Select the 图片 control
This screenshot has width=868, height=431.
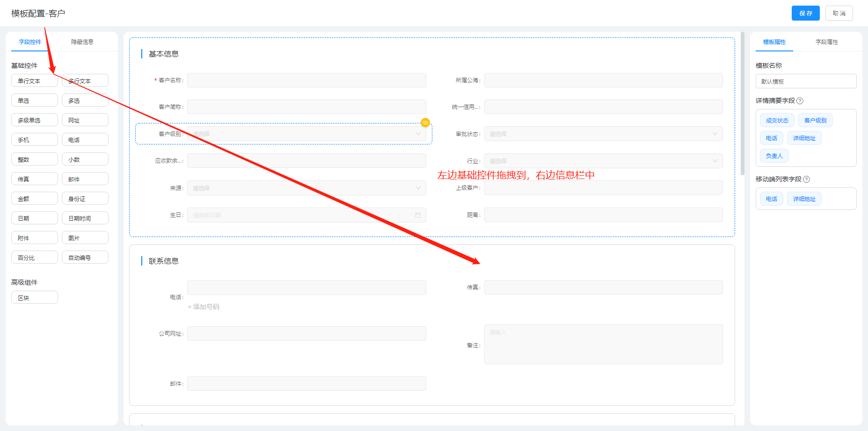click(x=85, y=237)
